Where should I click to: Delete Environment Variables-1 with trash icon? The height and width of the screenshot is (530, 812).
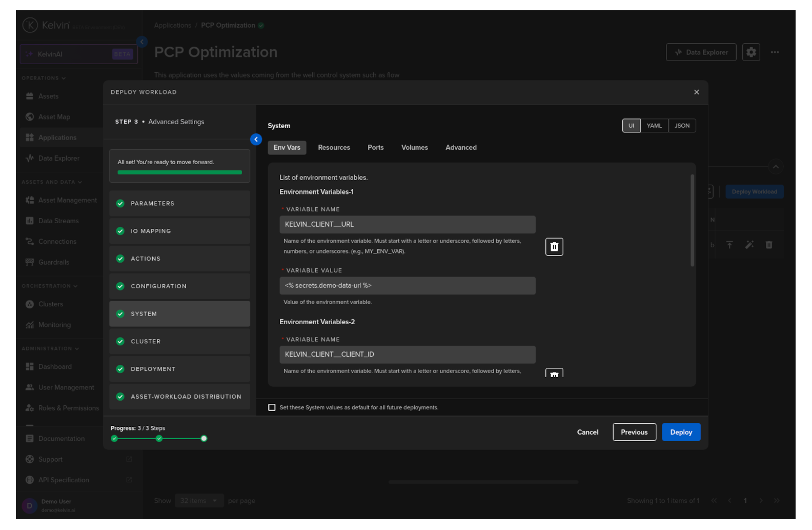[x=554, y=247]
